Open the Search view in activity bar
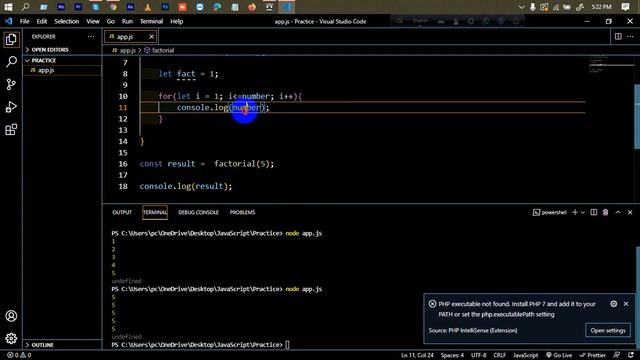 point(11,62)
